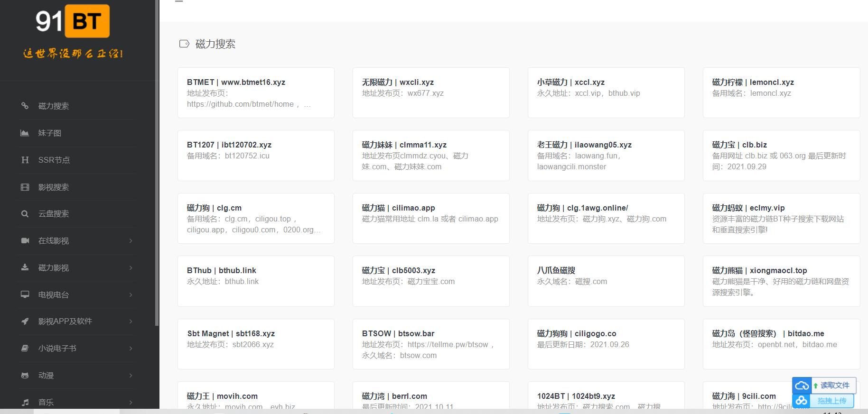Screen dimensions: 868x414
Task: Expand the 动漫 submenu arrow
Action: tap(131, 376)
